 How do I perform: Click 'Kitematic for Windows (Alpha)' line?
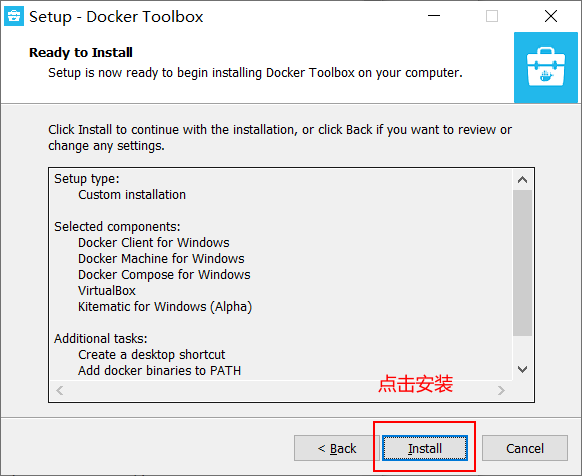(x=165, y=307)
